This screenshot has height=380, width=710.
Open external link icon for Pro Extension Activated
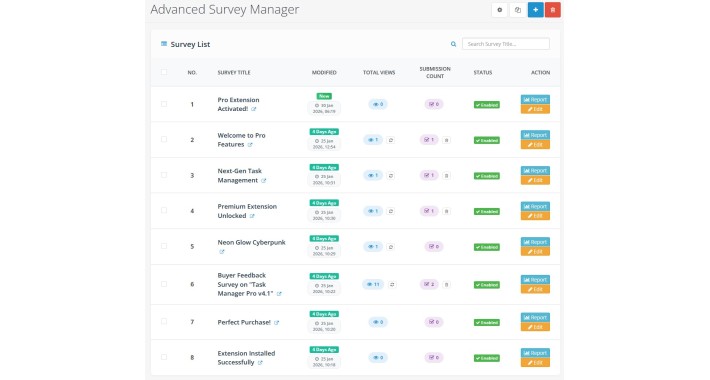(254, 109)
